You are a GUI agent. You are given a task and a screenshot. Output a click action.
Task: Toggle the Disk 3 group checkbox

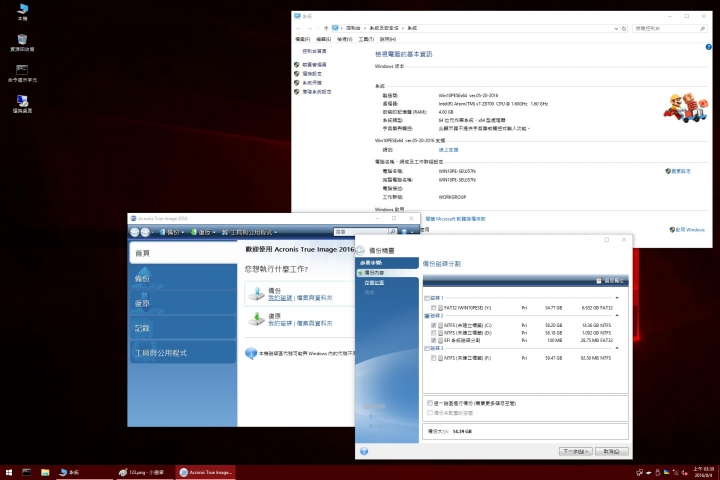click(x=427, y=349)
